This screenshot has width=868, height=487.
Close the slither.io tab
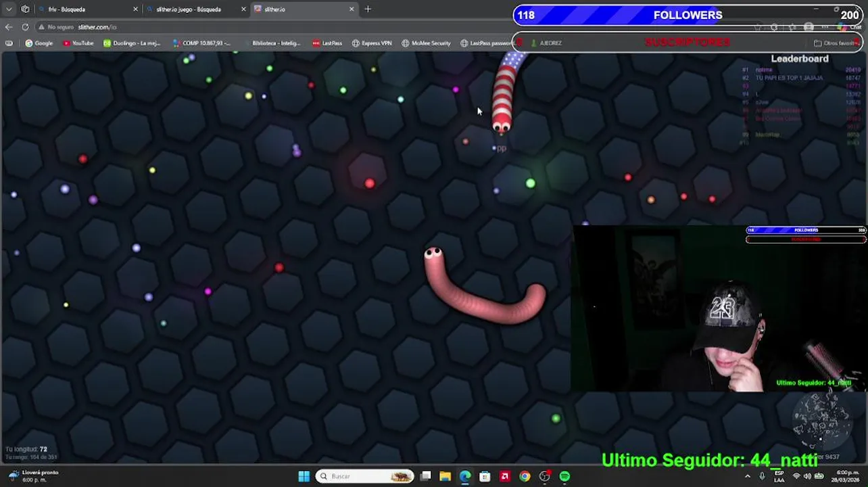coord(352,9)
